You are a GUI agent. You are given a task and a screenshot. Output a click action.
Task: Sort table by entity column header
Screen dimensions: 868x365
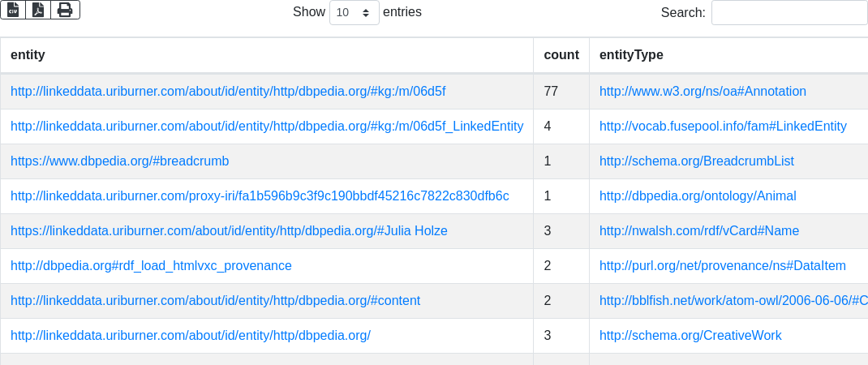28,55
